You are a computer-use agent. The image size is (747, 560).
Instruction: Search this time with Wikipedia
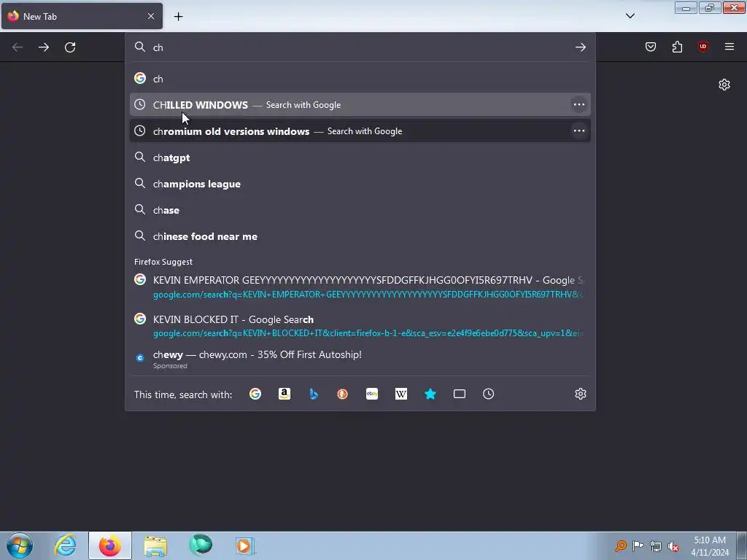(401, 394)
